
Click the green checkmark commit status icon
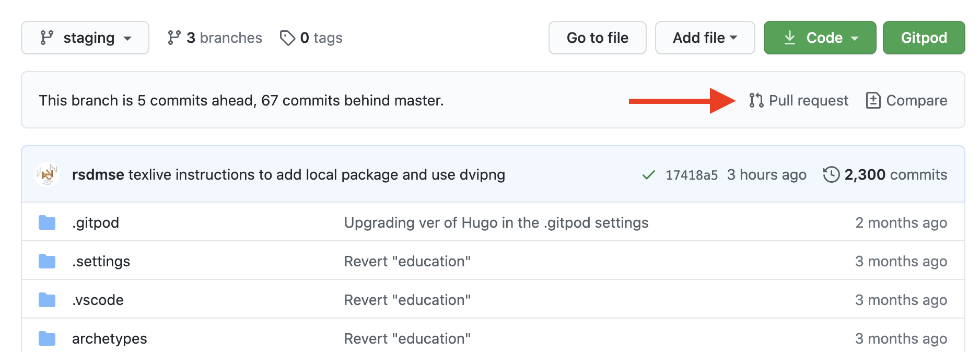648,174
